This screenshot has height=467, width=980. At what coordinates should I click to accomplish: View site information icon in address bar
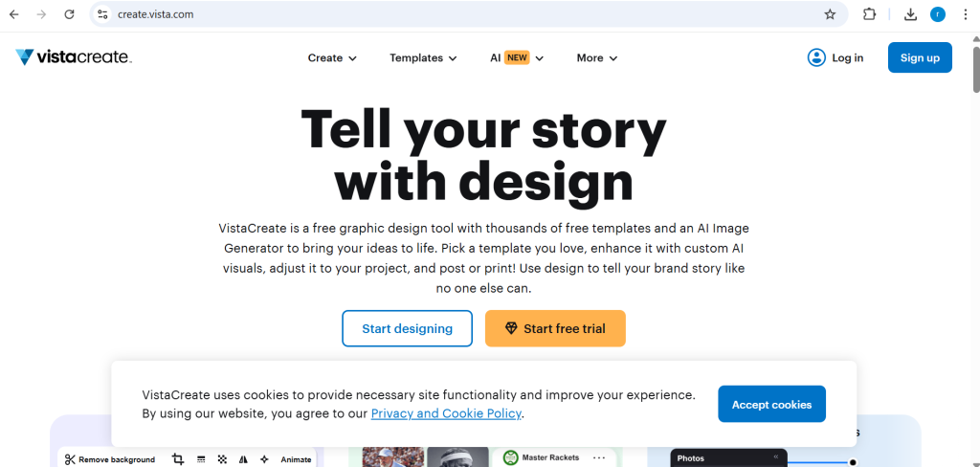[x=103, y=14]
